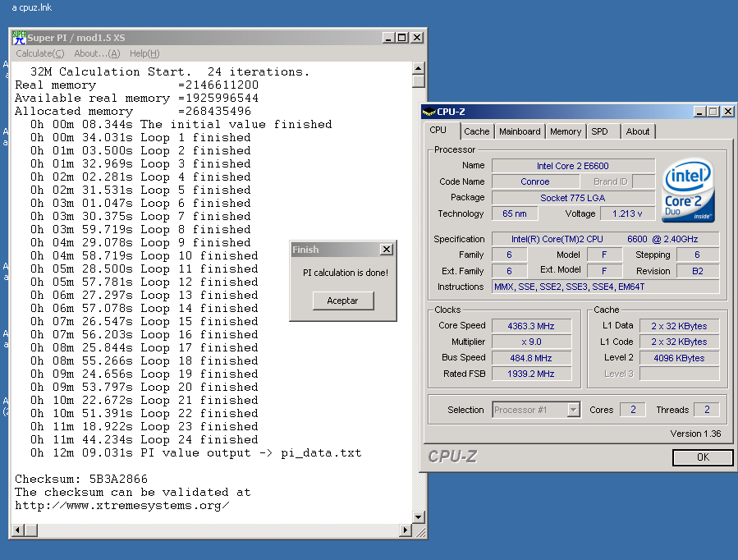This screenshot has height=560, width=738.
Task: Click the Super PI window resize grip
Action: (419, 531)
